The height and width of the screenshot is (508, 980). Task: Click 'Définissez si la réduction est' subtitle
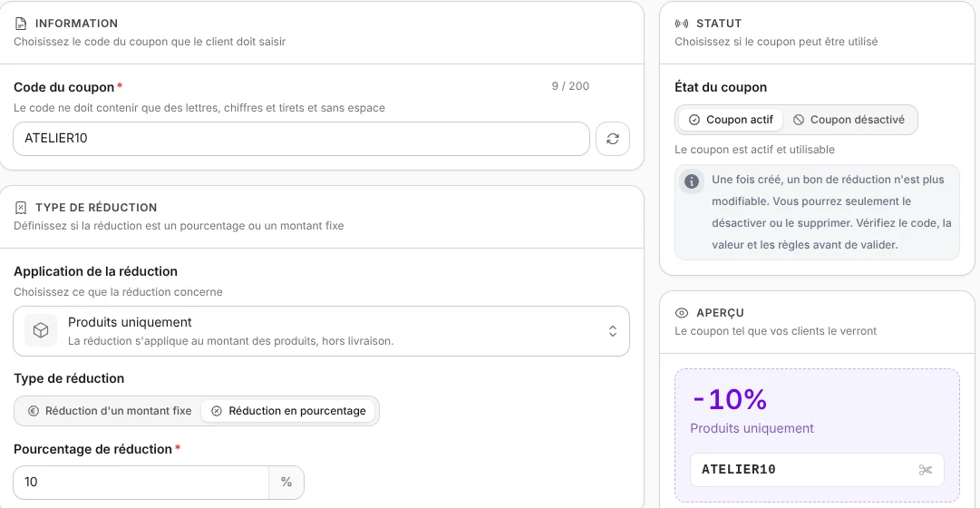click(179, 226)
